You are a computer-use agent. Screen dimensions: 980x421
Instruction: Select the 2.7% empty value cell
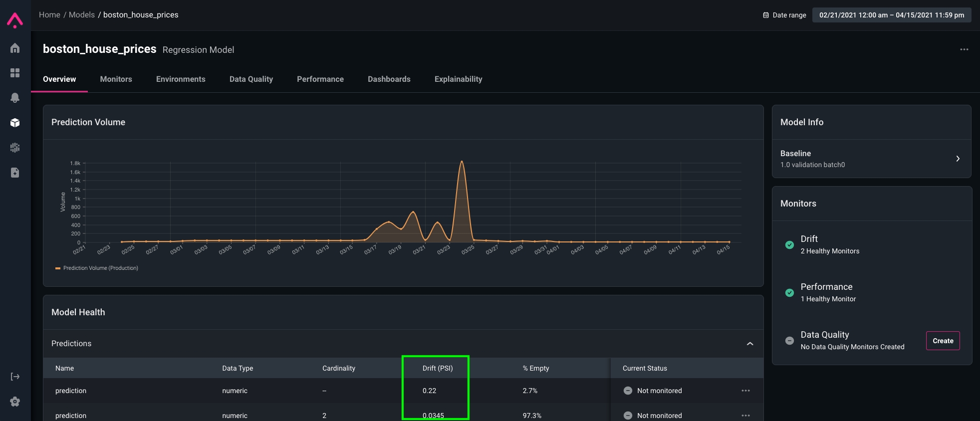[530, 391]
